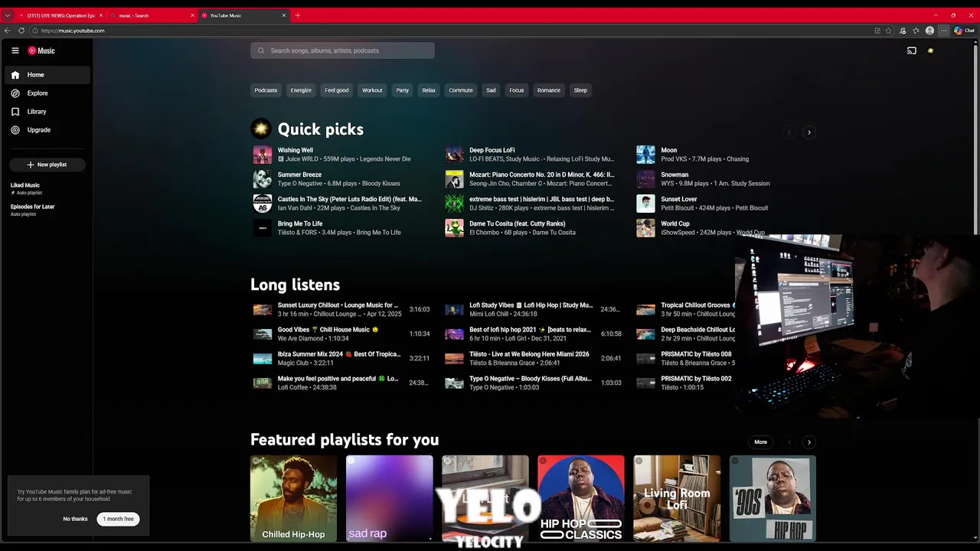Go to Home in the sidebar
Image resolution: width=980 pixels, height=551 pixels.
point(47,75)
